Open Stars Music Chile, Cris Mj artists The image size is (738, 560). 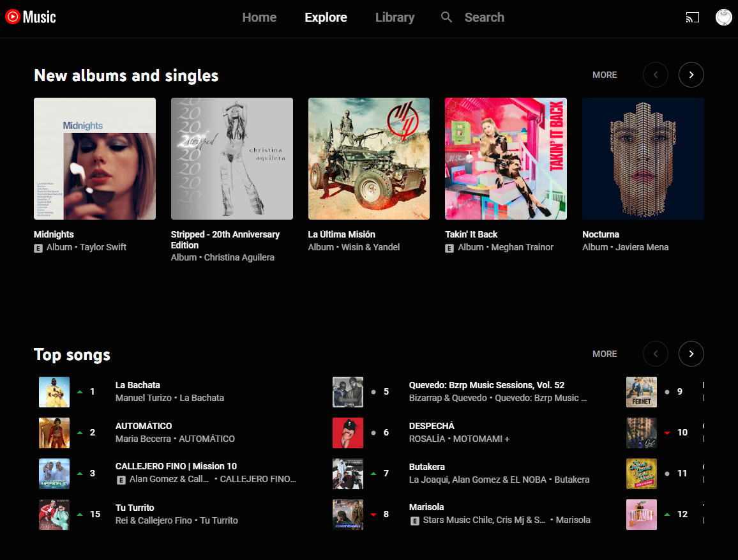484,520
